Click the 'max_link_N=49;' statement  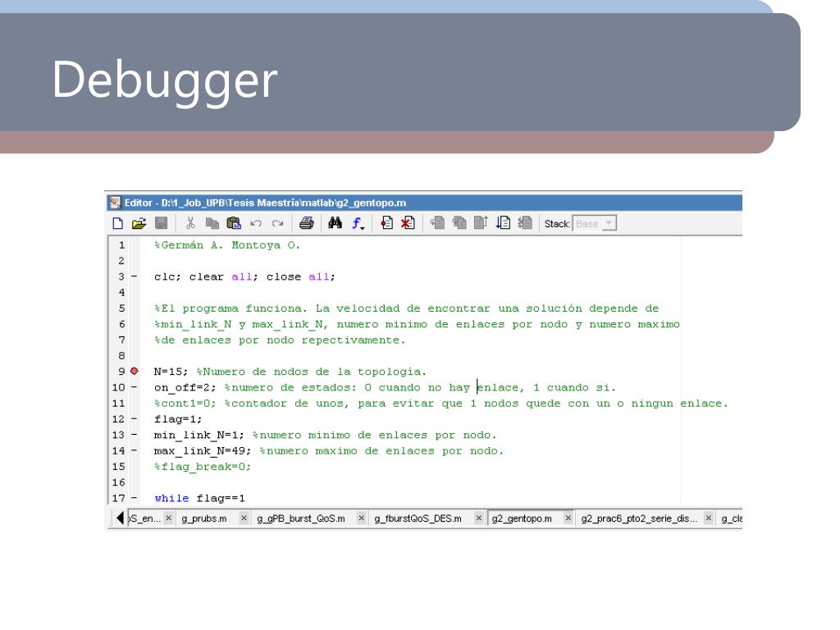[203, 450]
